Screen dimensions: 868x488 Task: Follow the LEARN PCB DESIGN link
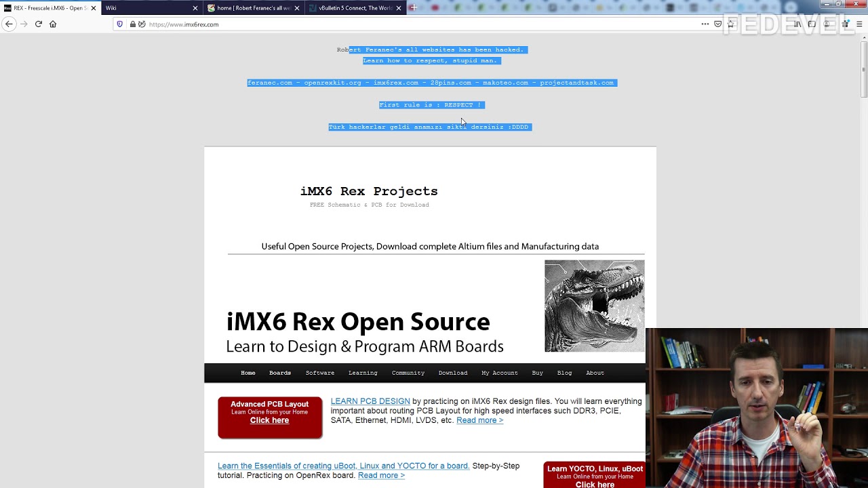tap(370, 401)
